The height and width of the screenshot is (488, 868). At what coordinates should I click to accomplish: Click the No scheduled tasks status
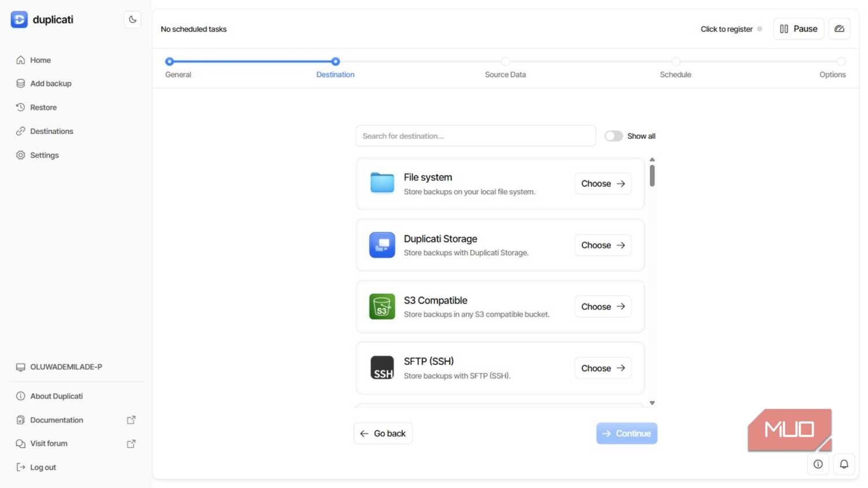[193, 29]
